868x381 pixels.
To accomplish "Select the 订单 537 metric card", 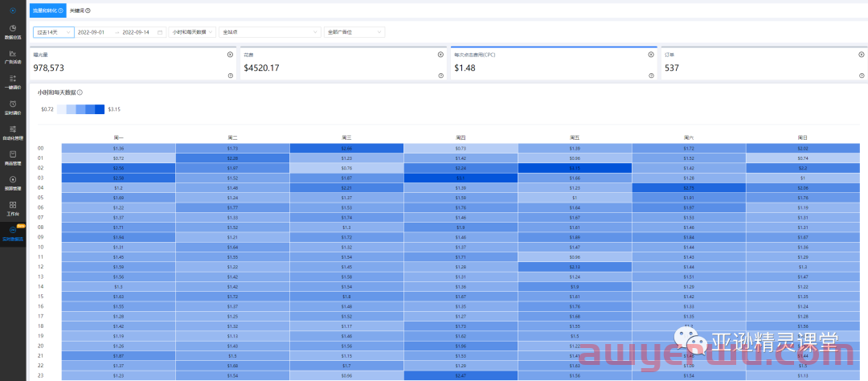I will click(x=764, y=63).
